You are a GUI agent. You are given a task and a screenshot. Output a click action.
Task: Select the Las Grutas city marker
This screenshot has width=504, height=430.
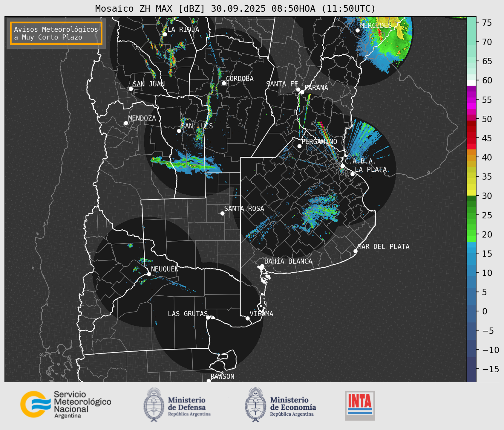tap(208, 318)
